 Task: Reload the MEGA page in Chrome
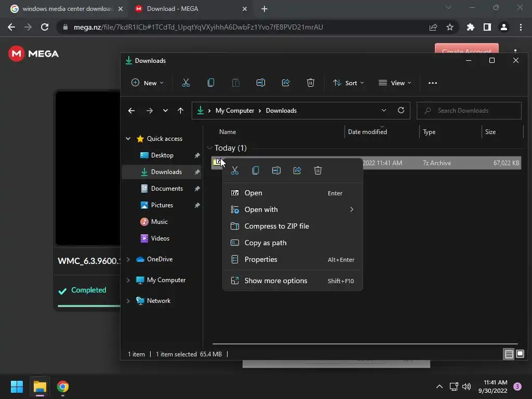(45, 27)
